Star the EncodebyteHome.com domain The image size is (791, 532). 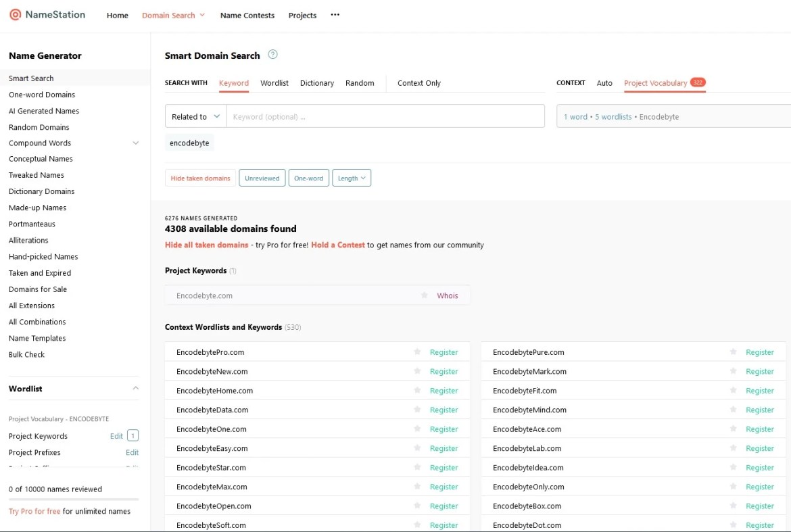click(417, 390)
